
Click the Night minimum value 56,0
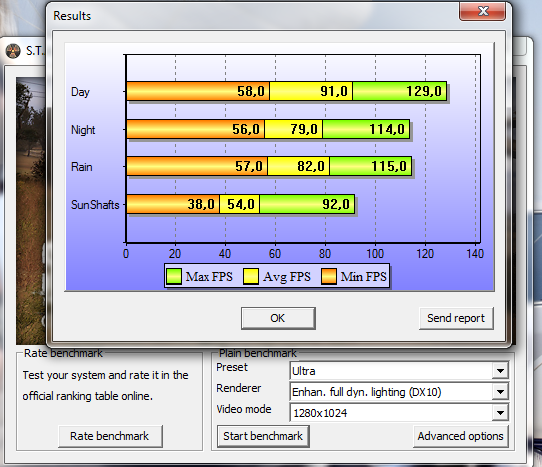246,129
